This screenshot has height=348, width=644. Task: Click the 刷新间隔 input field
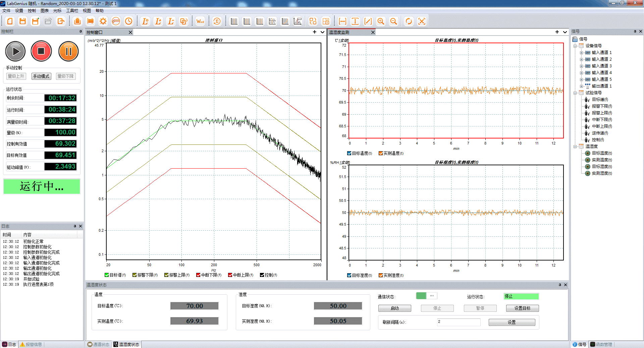tap(459, 322)
